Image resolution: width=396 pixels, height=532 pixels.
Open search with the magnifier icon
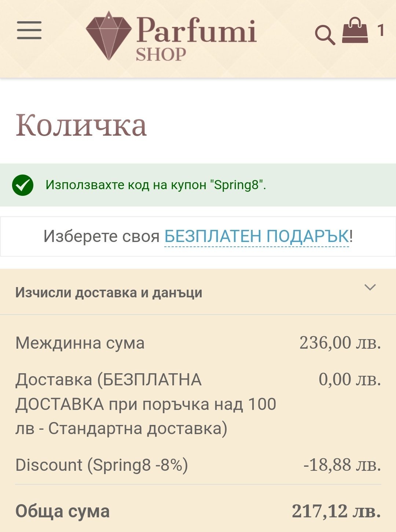point(325,35)
